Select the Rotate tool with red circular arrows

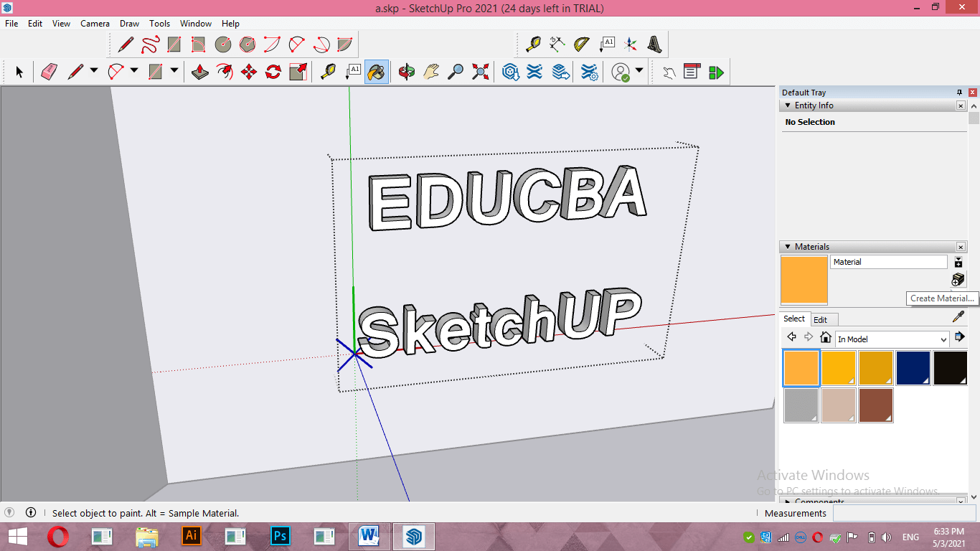[273, 72]
